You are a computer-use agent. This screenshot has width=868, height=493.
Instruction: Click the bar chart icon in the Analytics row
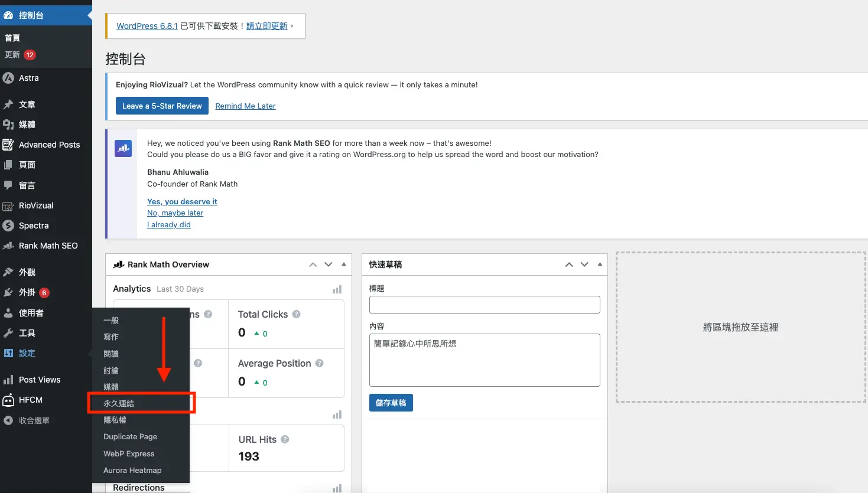(337, 289)
